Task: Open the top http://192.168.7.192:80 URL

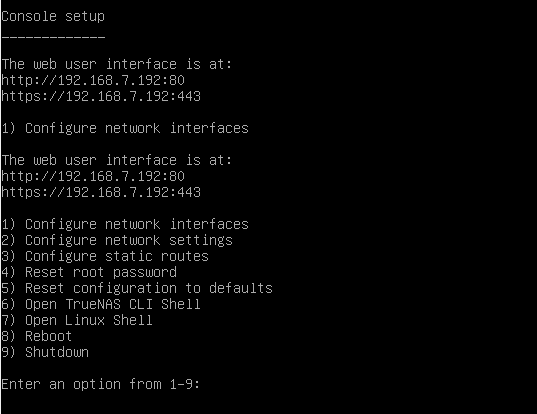Action: pos(93,80)
